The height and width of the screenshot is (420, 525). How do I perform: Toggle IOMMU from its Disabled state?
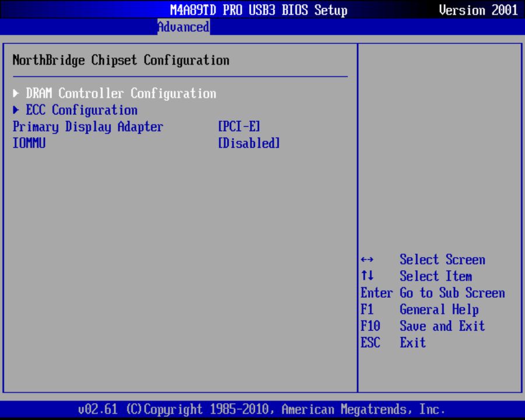pyautogui.click(x=249, y=143)
